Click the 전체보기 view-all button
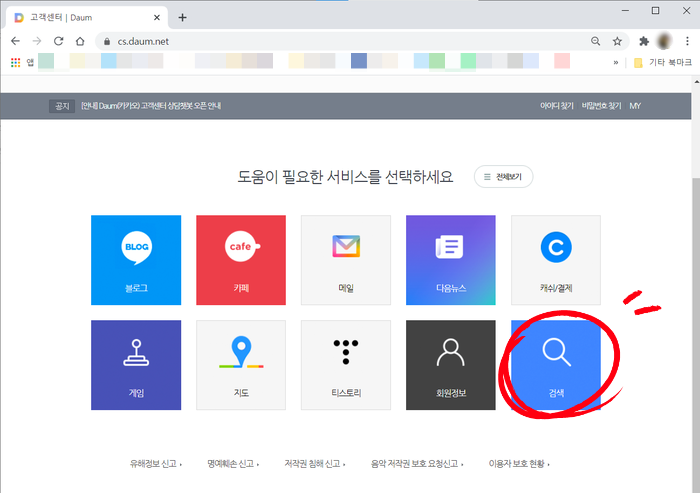Image resolution: width=700 pixels, height=493 pixels. click(504, 176)
